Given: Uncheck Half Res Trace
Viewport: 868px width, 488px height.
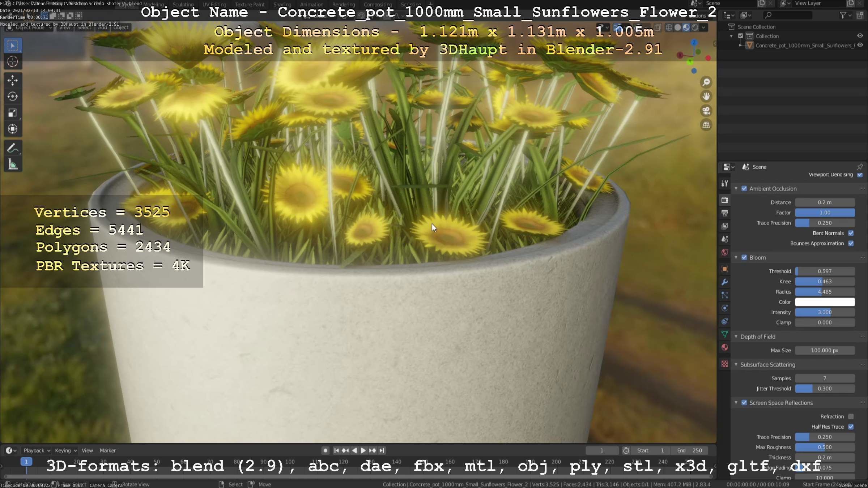Looking at the screenshot, I should (x=851, y=427).
